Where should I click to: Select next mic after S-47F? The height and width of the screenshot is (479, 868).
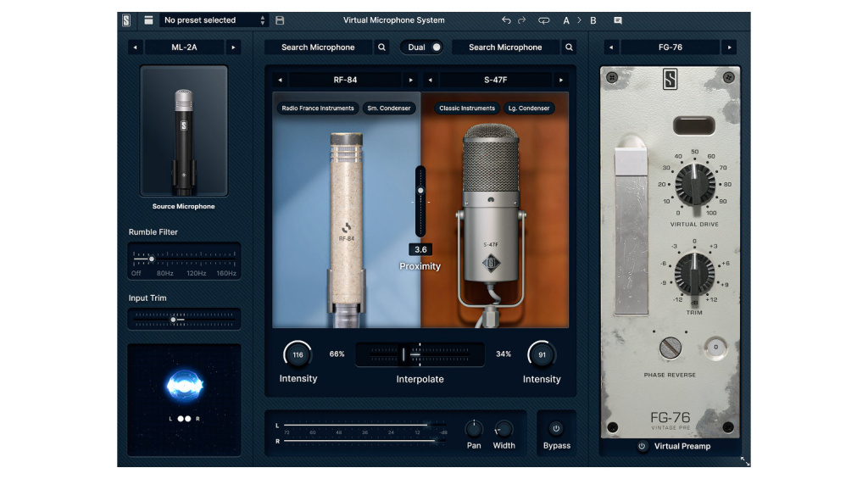pos(561,80)
